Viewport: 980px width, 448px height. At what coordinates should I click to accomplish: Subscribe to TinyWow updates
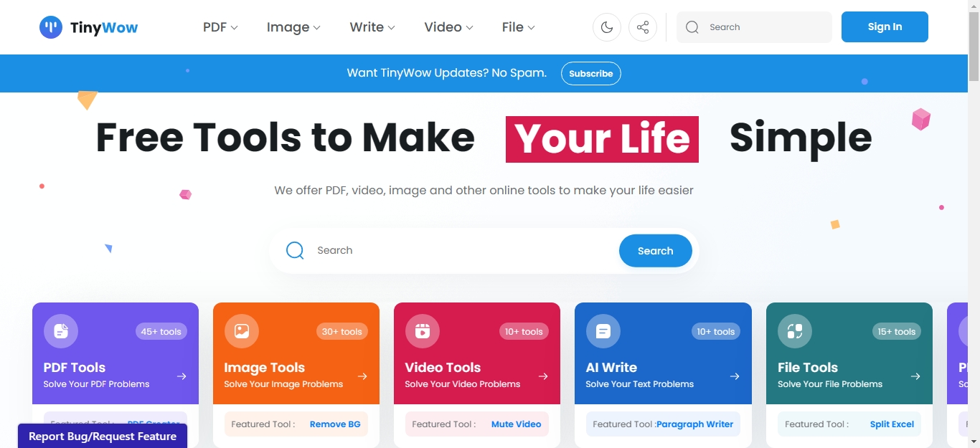(x=591, y=73)
